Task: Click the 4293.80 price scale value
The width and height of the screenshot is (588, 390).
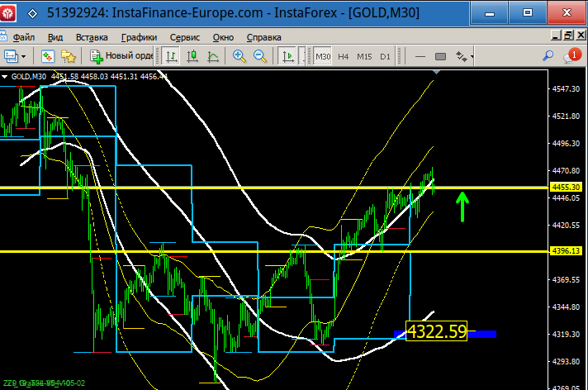Action: (566, 361)
